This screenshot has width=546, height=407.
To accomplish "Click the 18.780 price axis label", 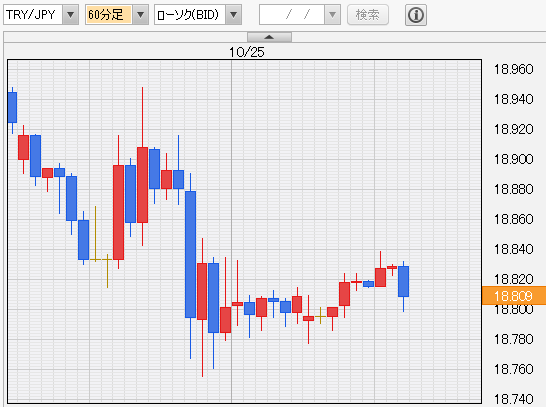I will pyautogui.click(x=513, y=339).
